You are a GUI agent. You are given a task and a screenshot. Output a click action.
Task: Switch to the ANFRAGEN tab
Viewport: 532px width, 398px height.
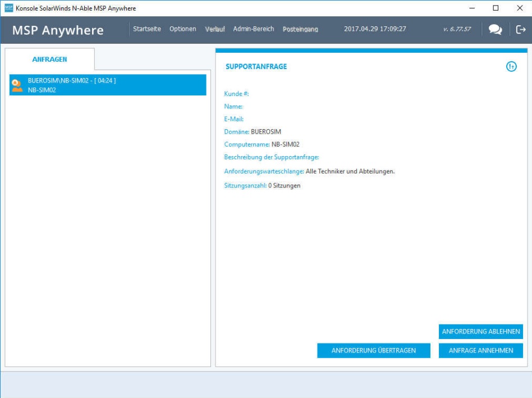pos(49,60)
